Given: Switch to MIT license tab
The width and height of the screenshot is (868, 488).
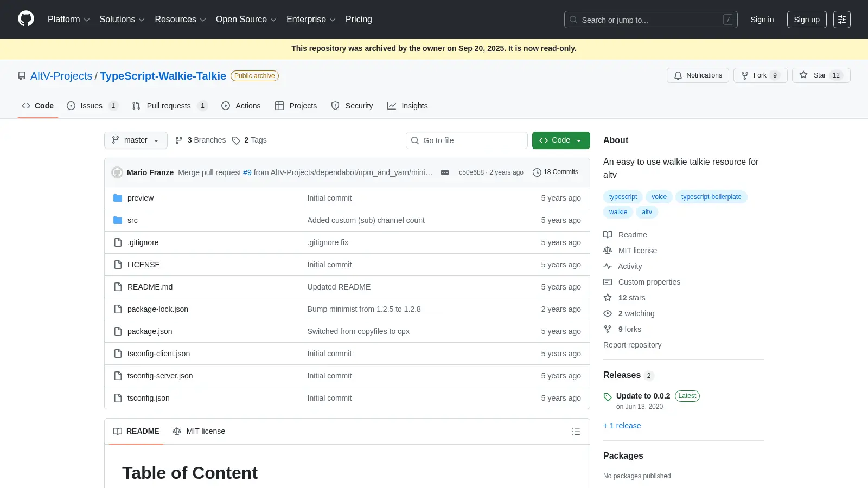Looking at the screenshot, I should [x=199, y=431].
